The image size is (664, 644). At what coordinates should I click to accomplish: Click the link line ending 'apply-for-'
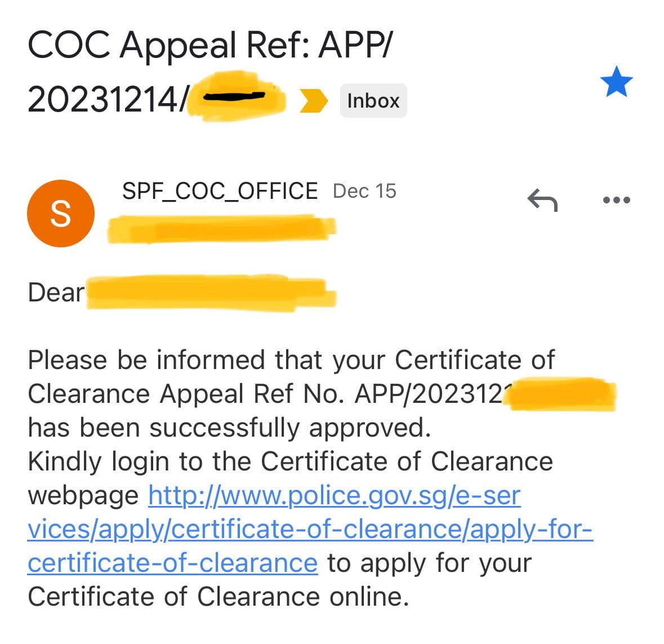[310, 529]
